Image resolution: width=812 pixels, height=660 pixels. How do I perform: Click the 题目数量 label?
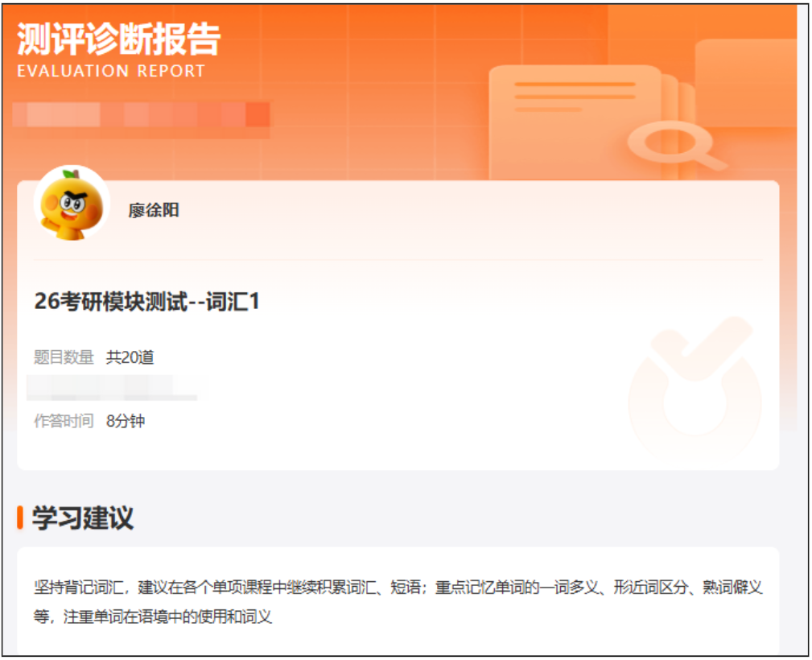[x=64, y=357]
